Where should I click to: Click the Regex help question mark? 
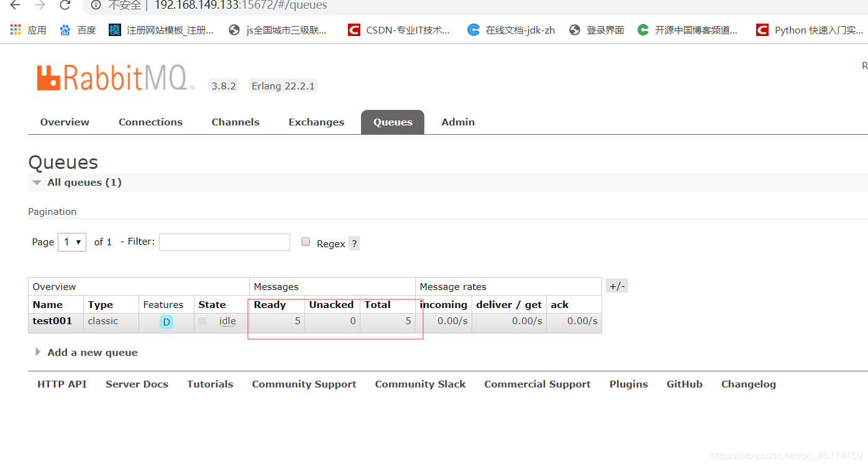[x=354, y=243]
